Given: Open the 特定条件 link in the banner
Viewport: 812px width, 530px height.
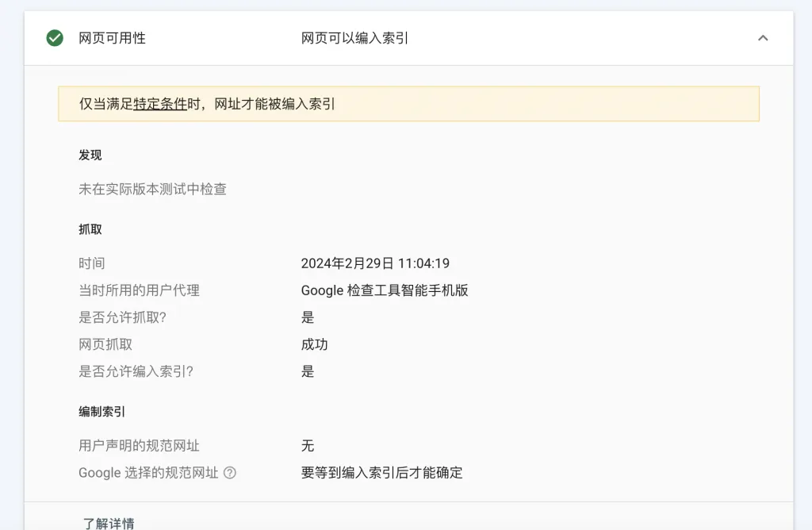Looking at the screenshot, I should (x=160, y=104).
